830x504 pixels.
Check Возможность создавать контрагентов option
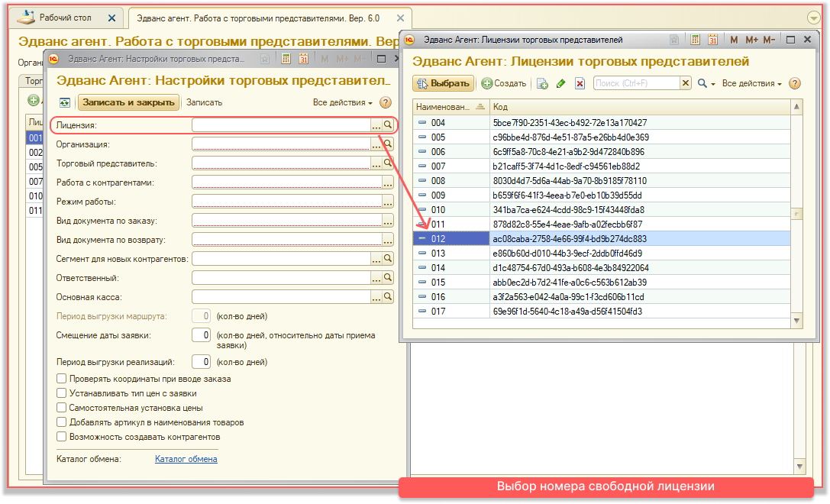62,437
